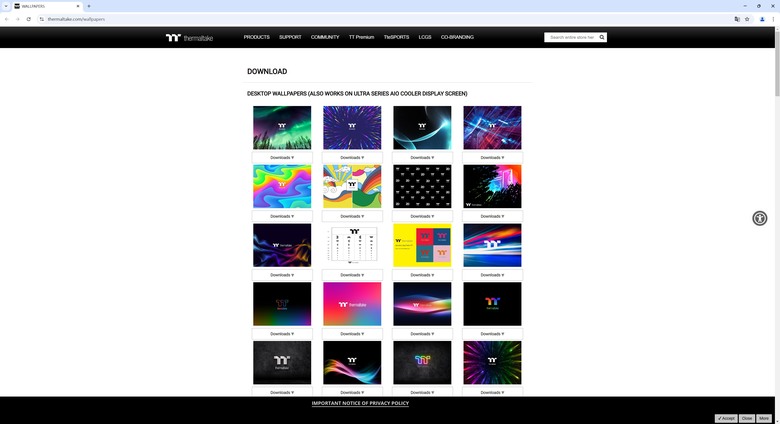Open the accessibility widget icon
780x424 pixels.
point(759,218)
